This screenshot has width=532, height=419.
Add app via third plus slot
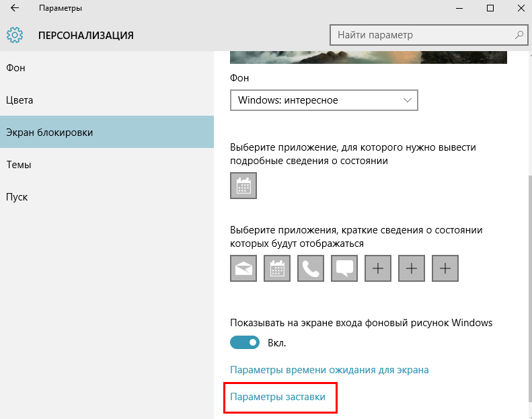(445, 268)
